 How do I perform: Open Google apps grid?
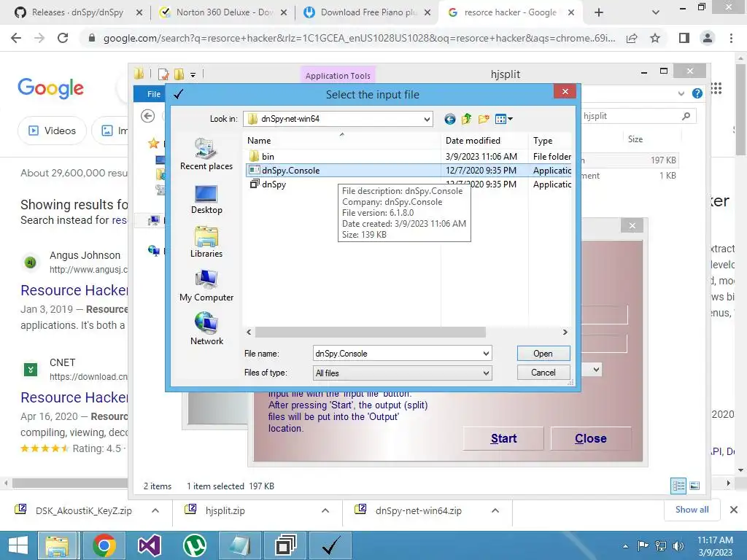(x=716, y=88)
